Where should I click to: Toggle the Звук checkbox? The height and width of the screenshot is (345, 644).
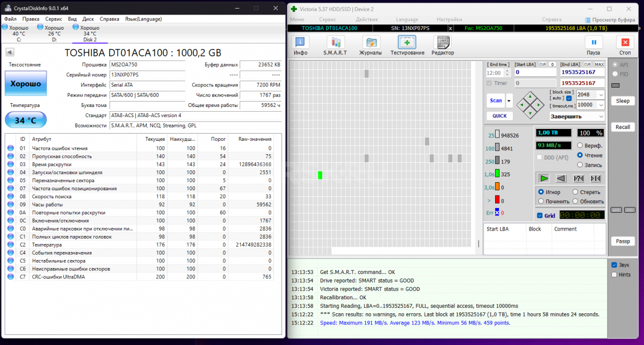(x=614, y=265)
